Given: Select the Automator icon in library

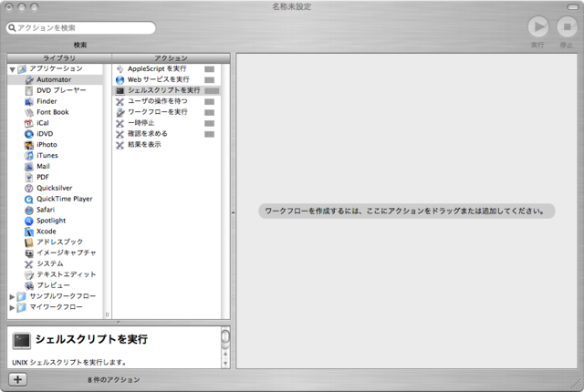Looking at the screenshot, I should pos(29,79).
